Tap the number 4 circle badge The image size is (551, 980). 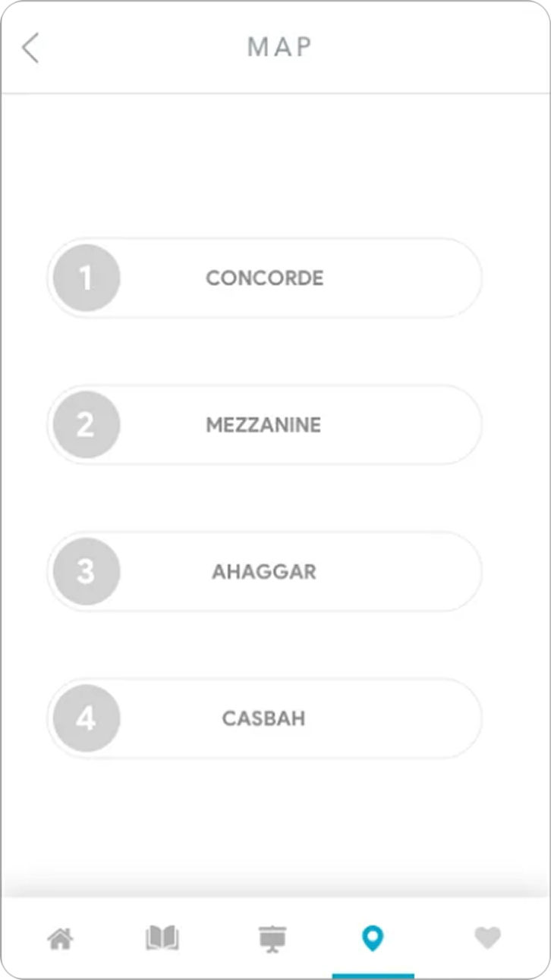click(87, 718)
